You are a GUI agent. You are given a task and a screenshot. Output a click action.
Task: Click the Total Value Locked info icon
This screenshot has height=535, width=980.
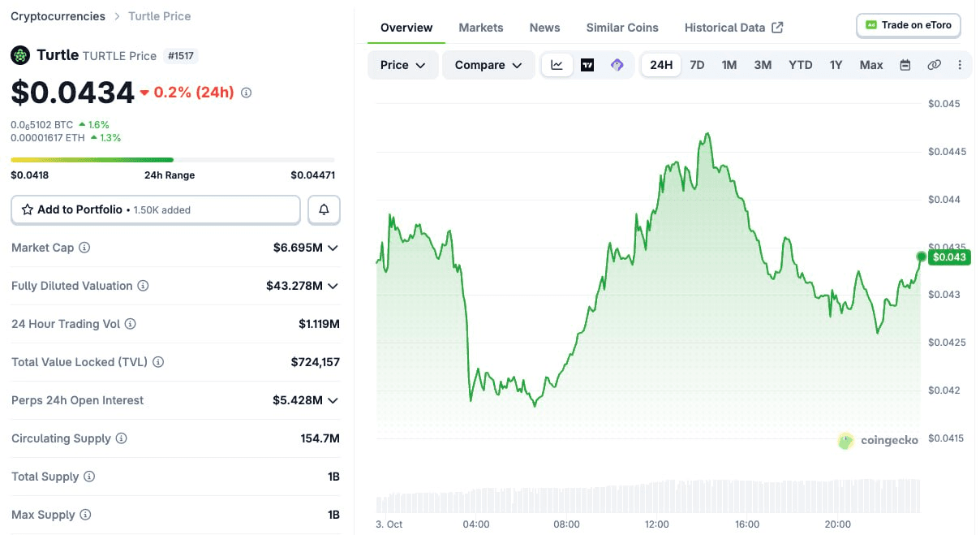(x=158, y=362)
